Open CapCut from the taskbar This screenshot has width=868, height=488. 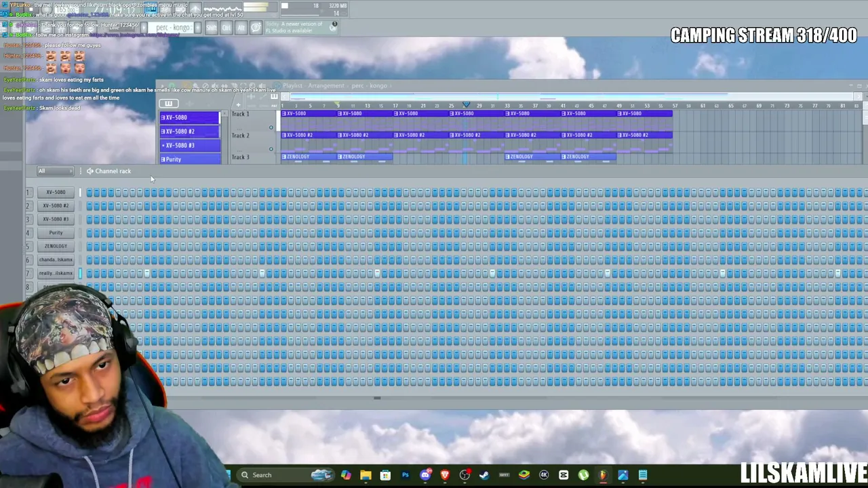(564, 475)
